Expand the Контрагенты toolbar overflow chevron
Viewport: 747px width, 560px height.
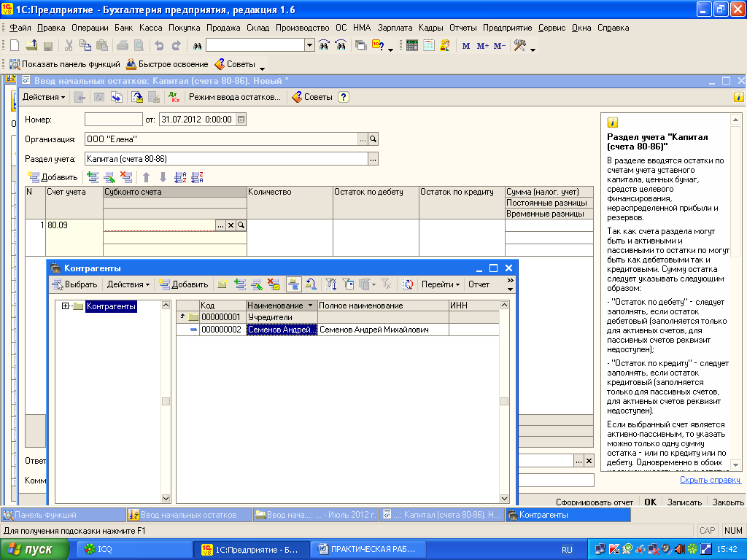510,281
